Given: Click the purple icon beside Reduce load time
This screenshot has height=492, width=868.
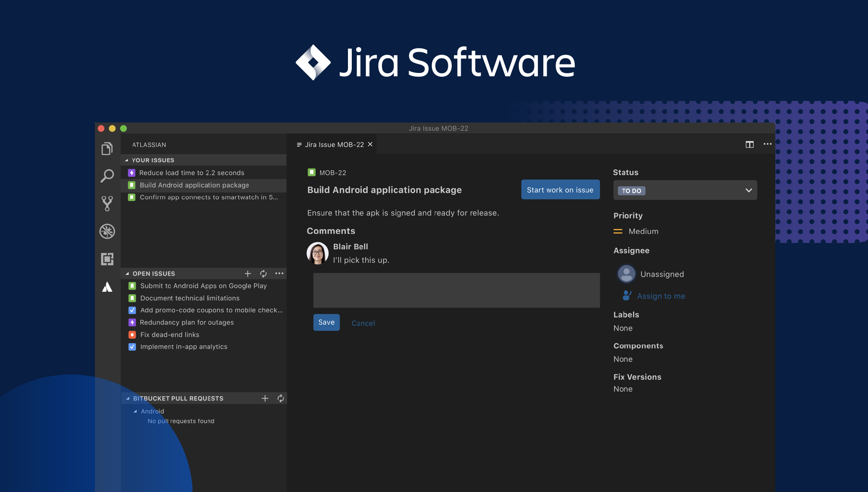Looking at the screenshot, I should [x=132, y=173].
